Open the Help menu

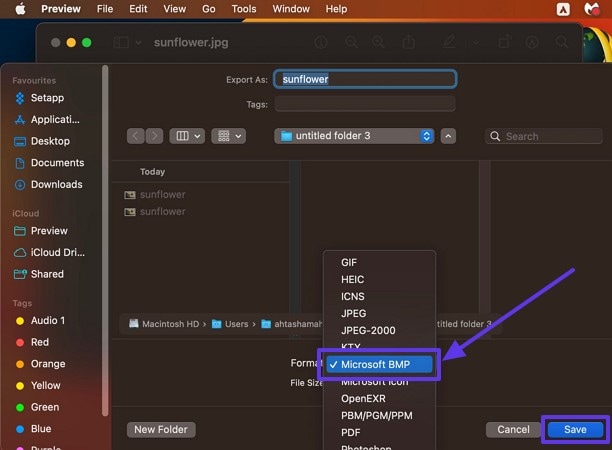[336, 9]
